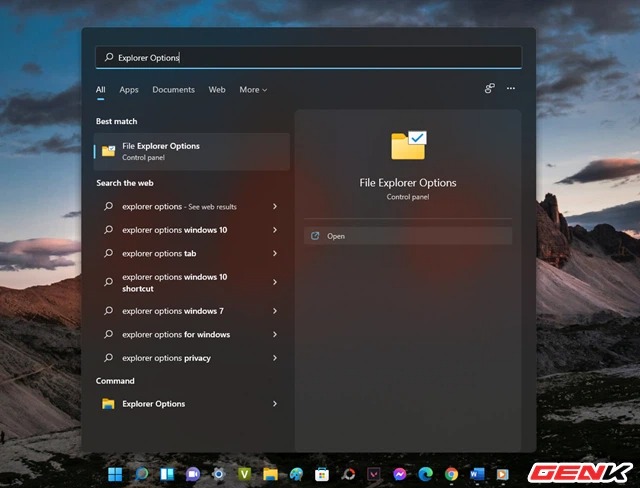640x488 pixels.
Task: Click the search text field with 'Explorer Options'
Action: [x=310, y=58]
